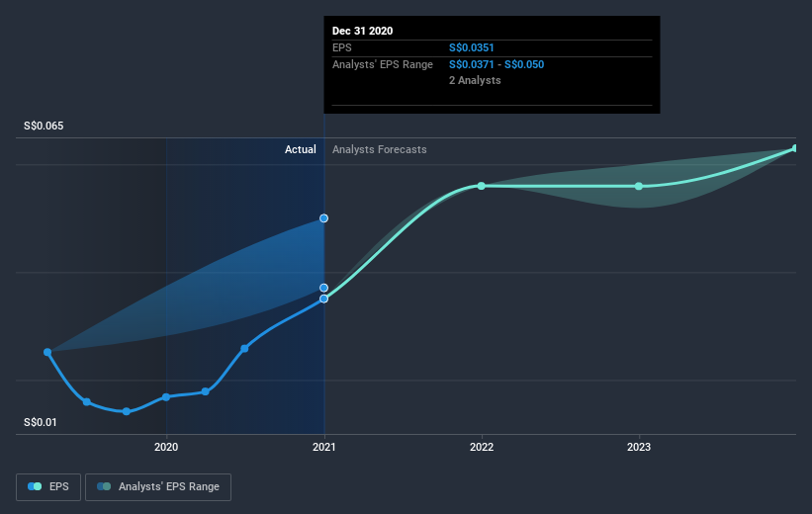Click the forecast EPS point at 2023

pyautogui.click(x=639, y=187)
